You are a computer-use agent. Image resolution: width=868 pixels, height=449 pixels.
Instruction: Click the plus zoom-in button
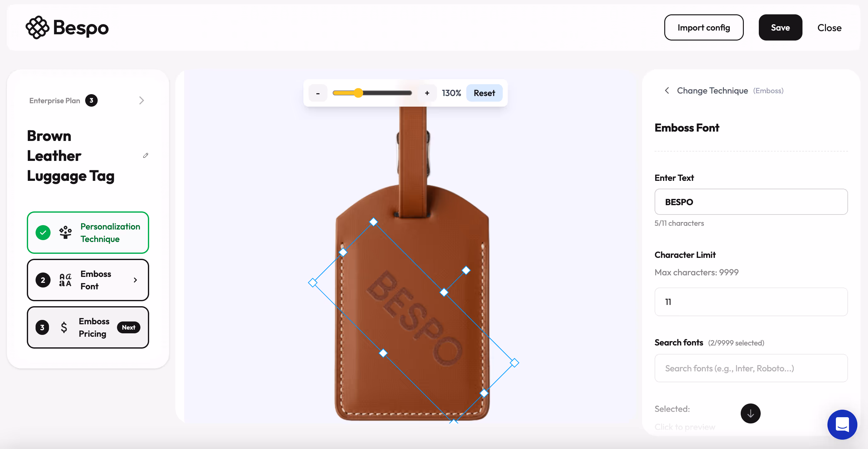coord(427,93)
